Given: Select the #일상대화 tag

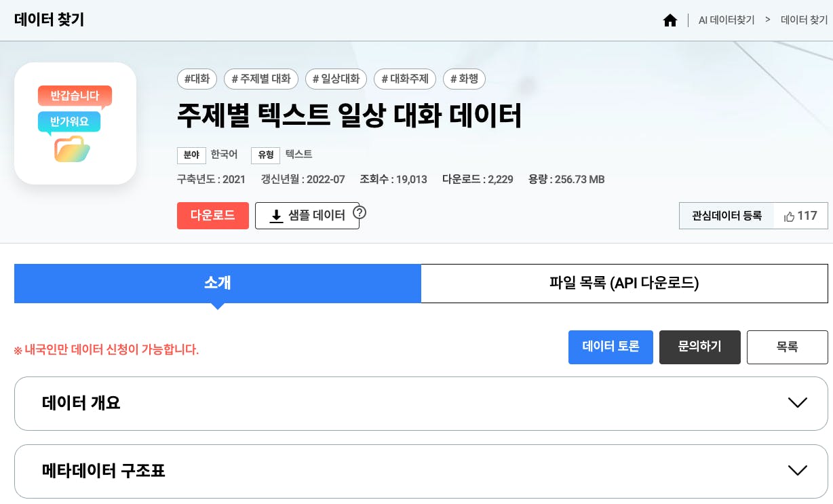Looking at the screenshot, I should (x=336, y=79).
